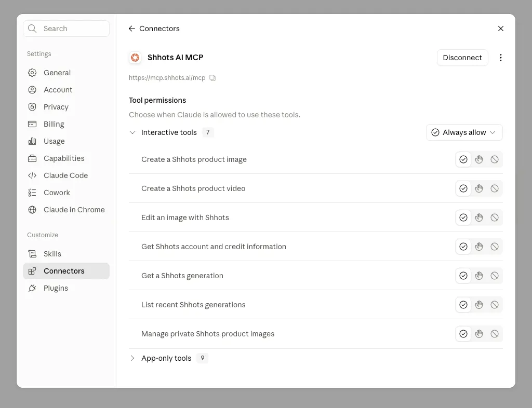Select the Connectors sidebar item
This screenshot has height=408, width=532.
(x=66, y=271)
